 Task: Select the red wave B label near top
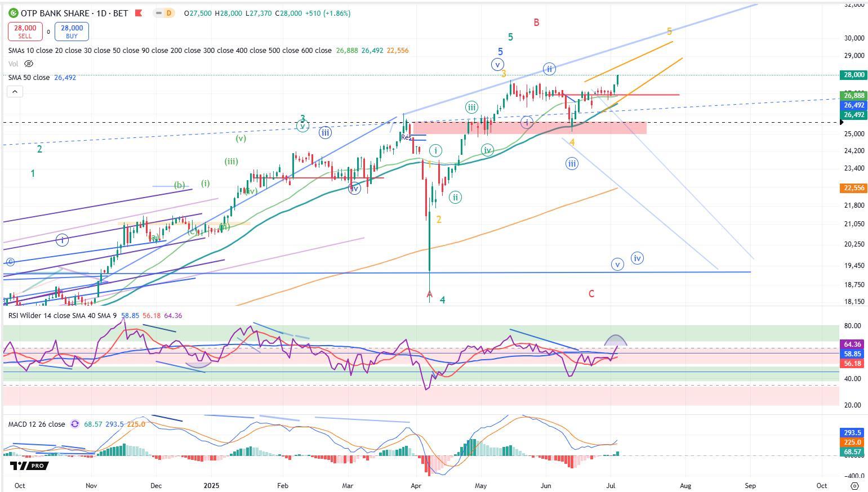point(536,23)
